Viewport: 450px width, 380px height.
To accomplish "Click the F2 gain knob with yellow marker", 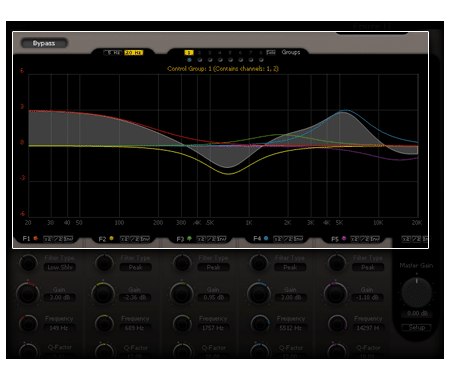I will click(x=103, y=294).
